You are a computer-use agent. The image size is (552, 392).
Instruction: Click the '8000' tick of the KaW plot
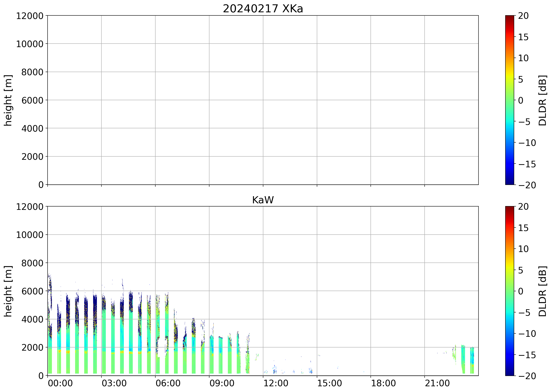32,263
